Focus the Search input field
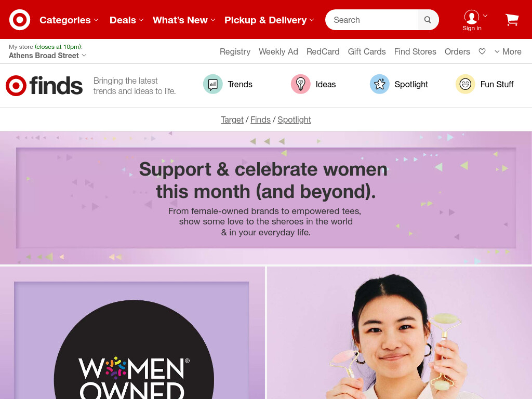The height and width of the screenshot is (399, 532). click(x=372, y=20)
